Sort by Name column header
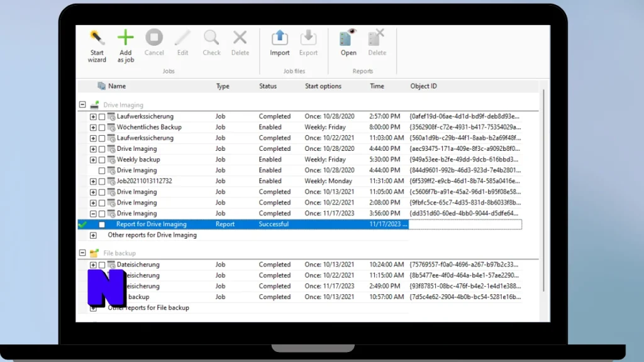This screenshot has width=644, height=362. pos(117,86)
